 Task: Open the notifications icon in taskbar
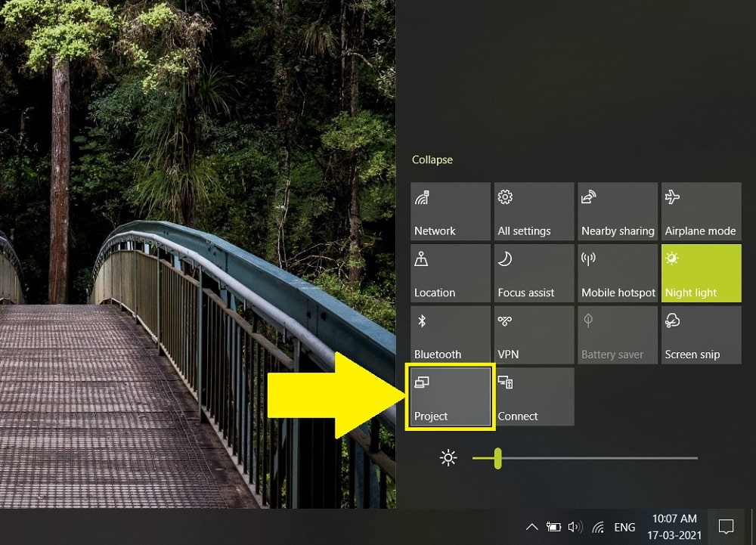tap(727, 527)
